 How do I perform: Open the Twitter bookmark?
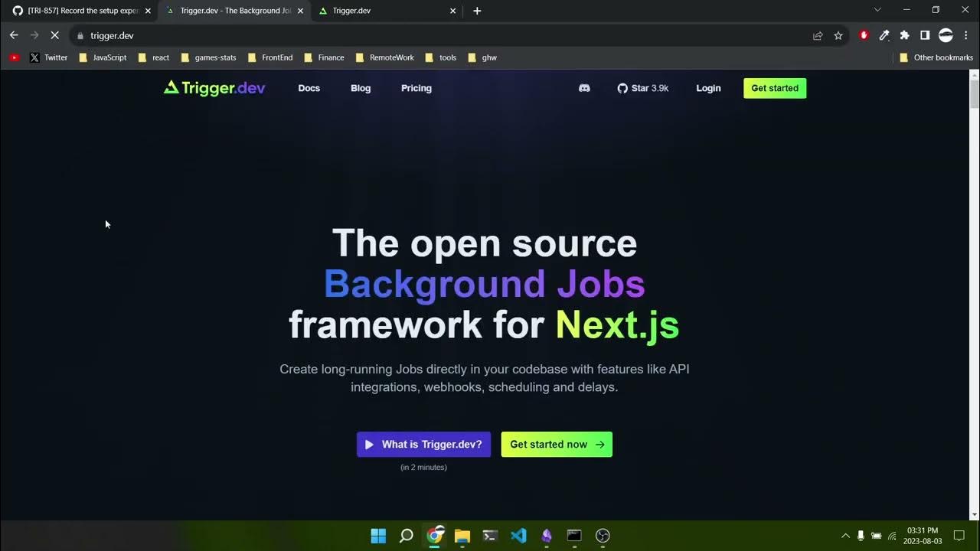49,57
